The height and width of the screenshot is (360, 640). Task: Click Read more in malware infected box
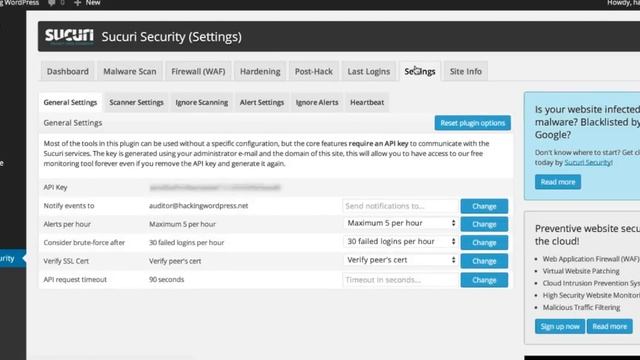(558, 182)
